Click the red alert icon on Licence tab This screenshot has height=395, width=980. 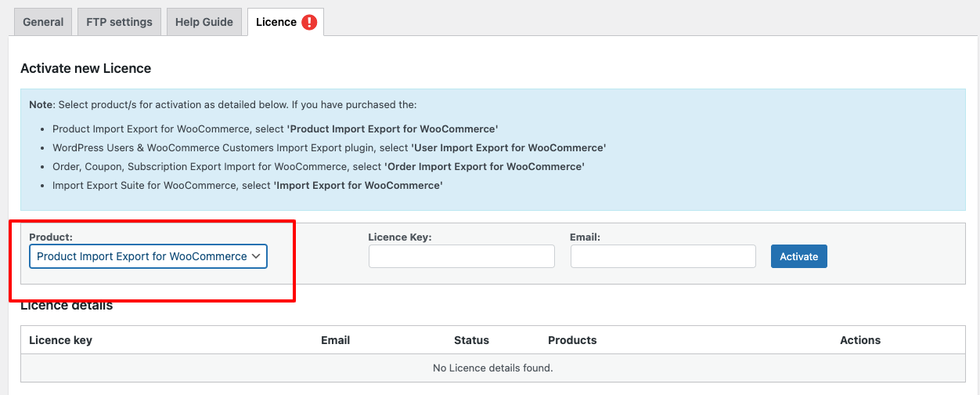point(309,23)
